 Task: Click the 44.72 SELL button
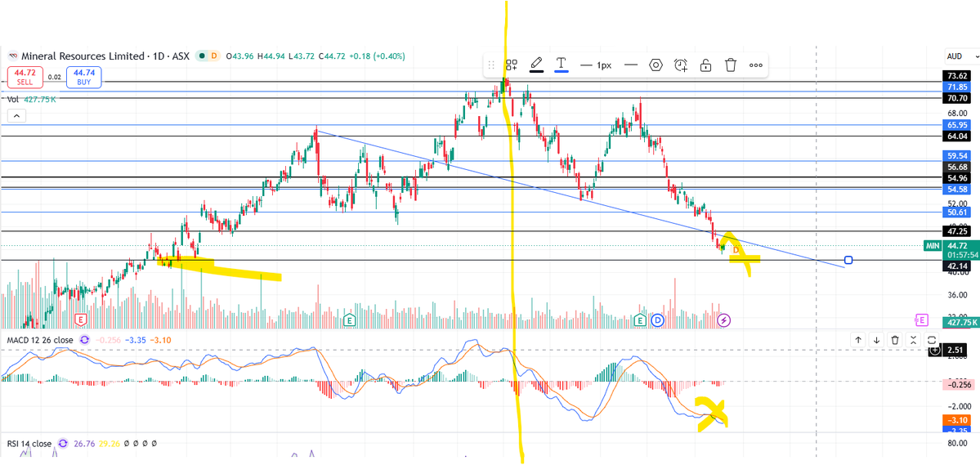point(24,77)
